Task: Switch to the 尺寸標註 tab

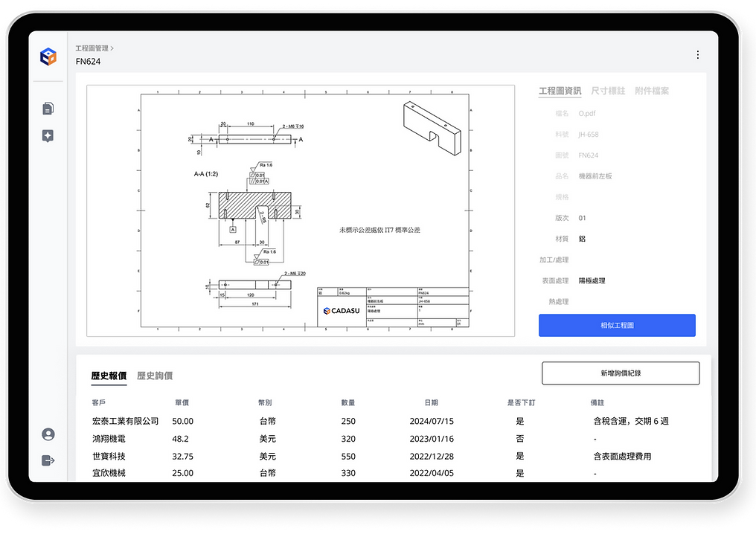Action: click(x=608, y=91)
